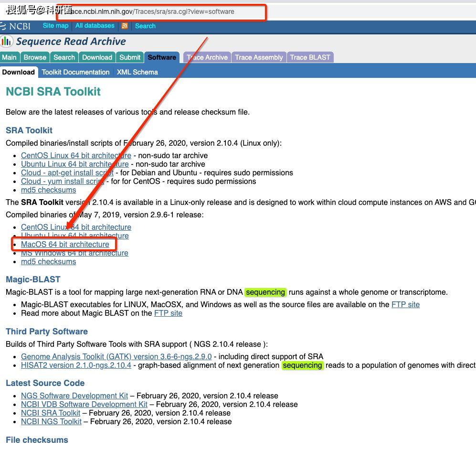Download the MacOS 64 bit architecture build
Viewport: 476px width, 449px height.
click(65, 244)
